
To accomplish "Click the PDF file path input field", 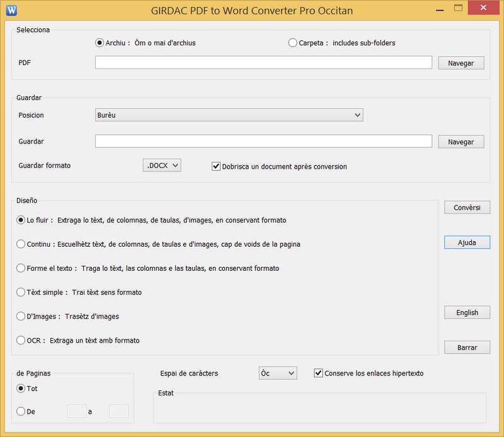I will [x=263, y=63].
